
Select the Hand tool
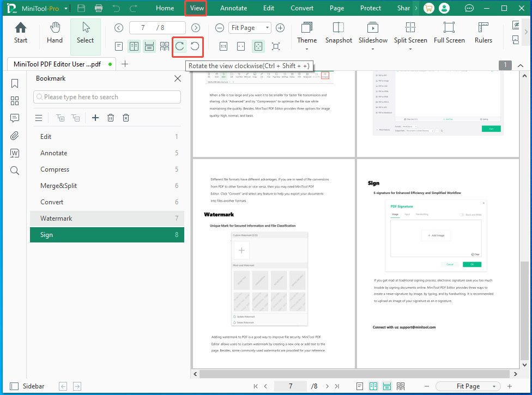point(55,33)
